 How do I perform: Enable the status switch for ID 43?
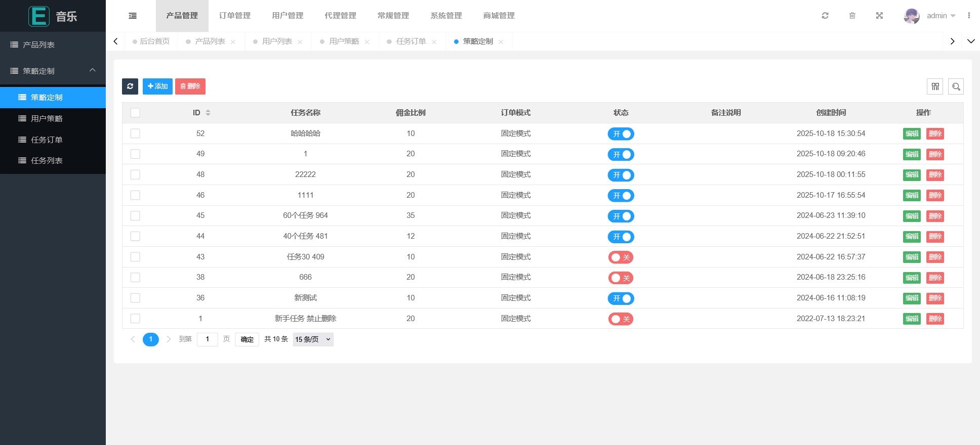[621, 257]
